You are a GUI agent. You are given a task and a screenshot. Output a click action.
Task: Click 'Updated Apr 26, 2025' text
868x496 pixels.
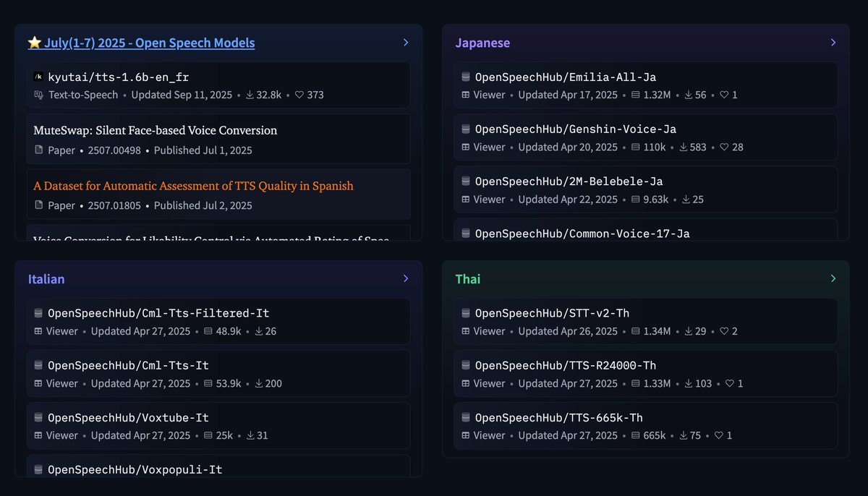click(568, 331)
